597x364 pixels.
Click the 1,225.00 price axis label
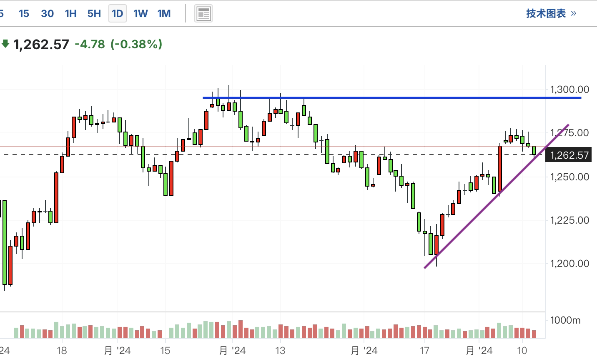(x=569, y=220)
